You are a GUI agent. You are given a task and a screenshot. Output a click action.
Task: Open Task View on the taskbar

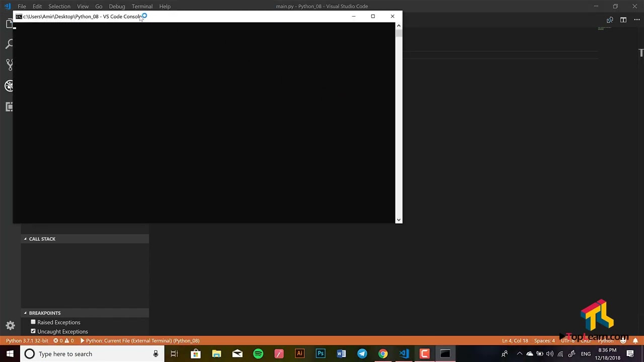coord(174,354)
